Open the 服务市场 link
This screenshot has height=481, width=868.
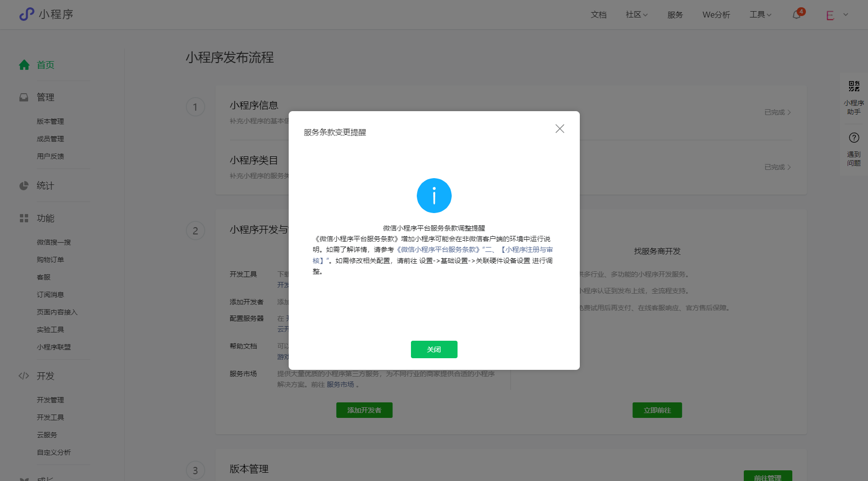[340, 384]
